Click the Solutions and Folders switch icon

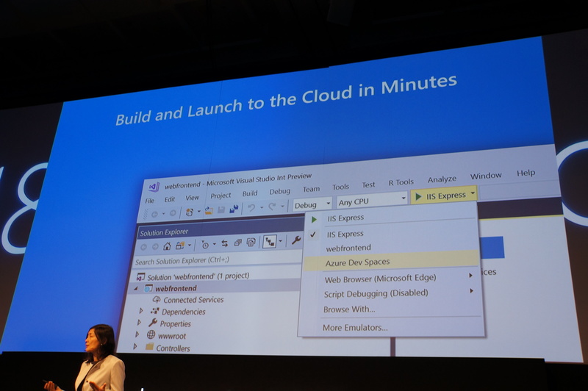pos(180,245)
